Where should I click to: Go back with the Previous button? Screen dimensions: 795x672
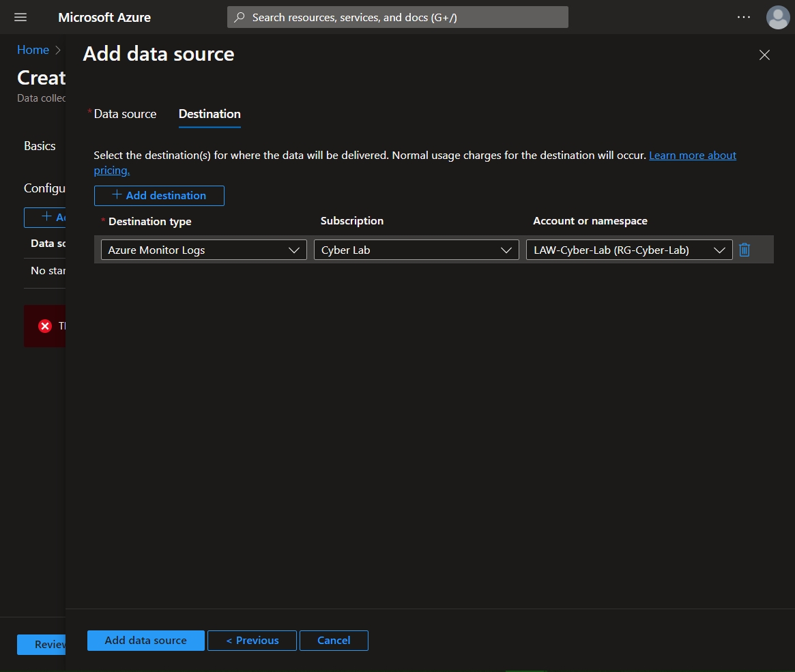tap(252, 640)
